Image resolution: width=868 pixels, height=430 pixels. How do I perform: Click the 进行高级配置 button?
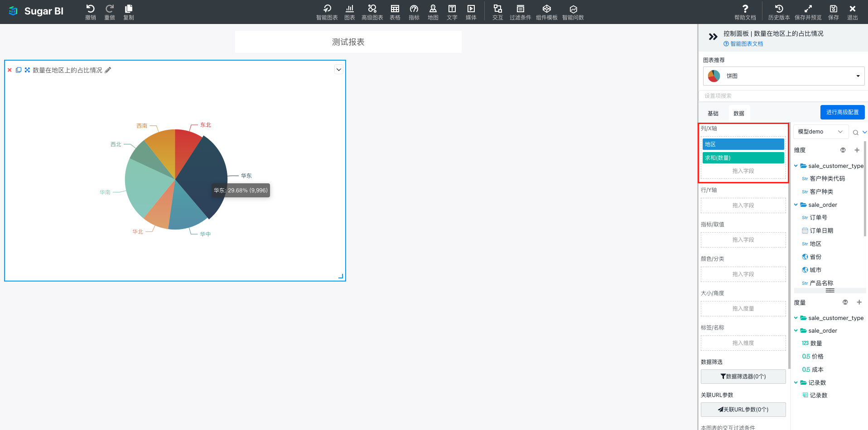point(842,112)
